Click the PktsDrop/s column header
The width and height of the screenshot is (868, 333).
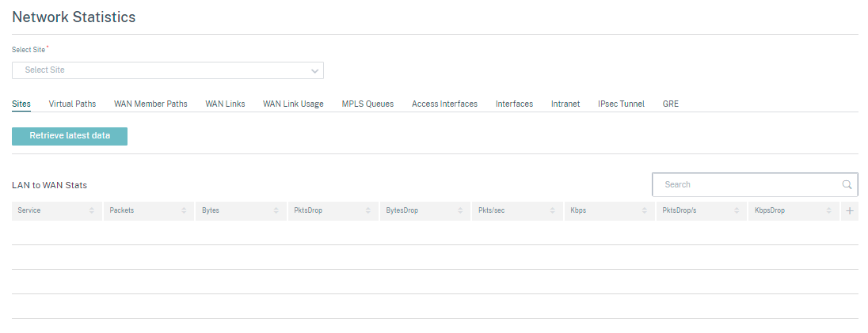(702, 210)
